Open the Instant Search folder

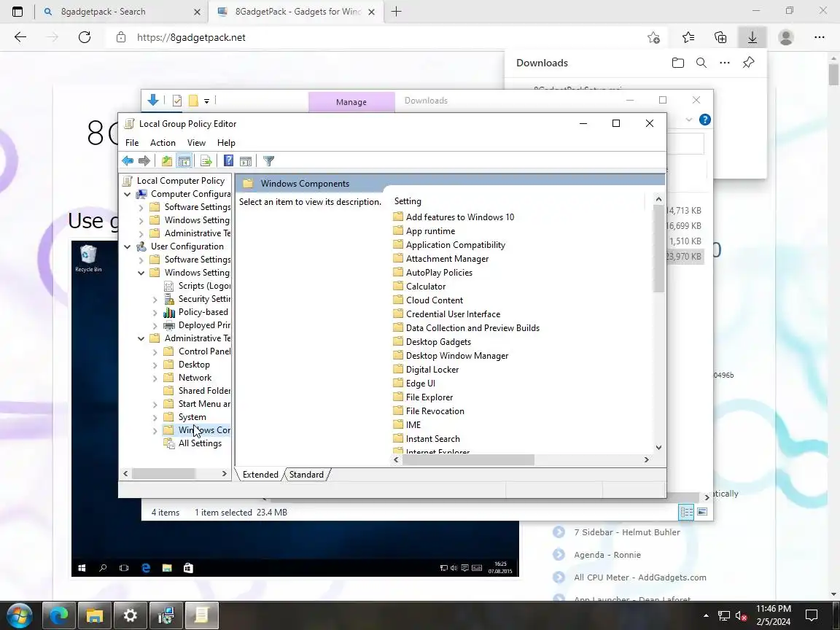433,439
